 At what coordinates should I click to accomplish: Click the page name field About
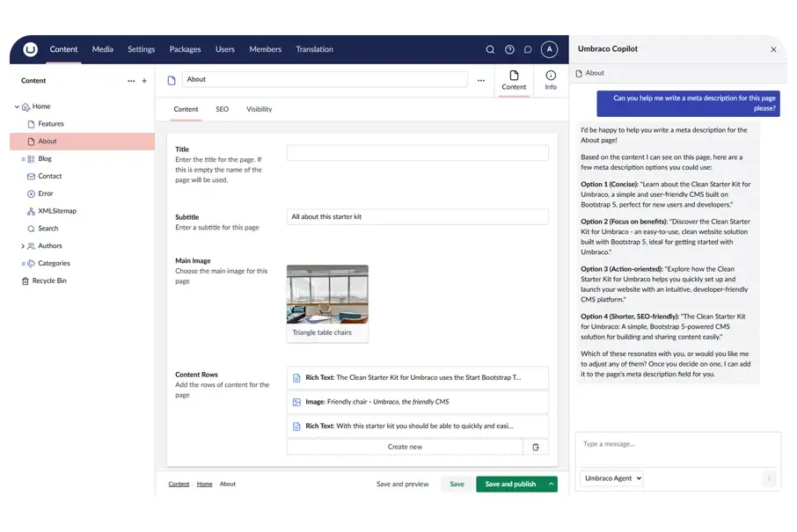pyautogui.click(x=325, y=79)
